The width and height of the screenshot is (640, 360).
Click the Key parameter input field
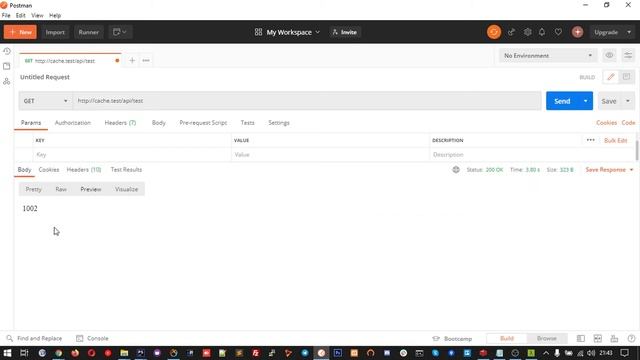point(132,155)
